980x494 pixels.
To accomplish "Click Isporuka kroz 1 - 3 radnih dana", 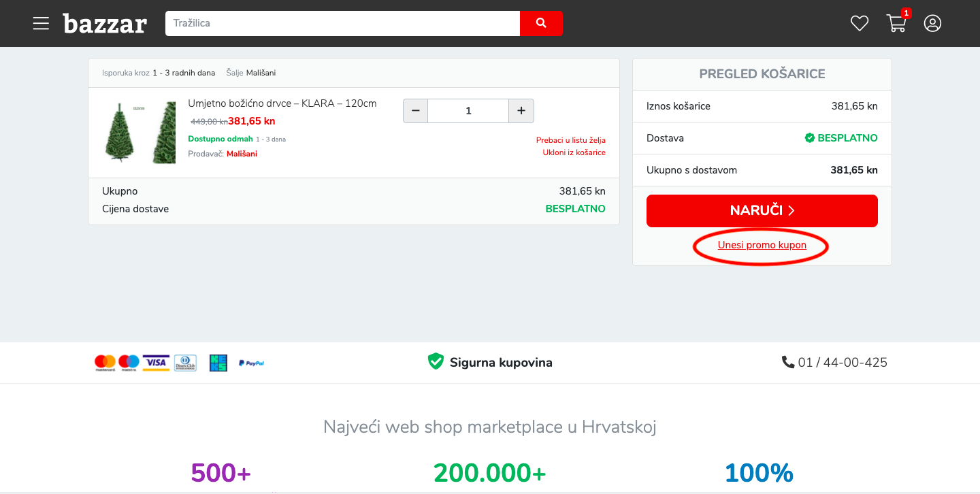I will pyautogui.click(x=159, y=73).
